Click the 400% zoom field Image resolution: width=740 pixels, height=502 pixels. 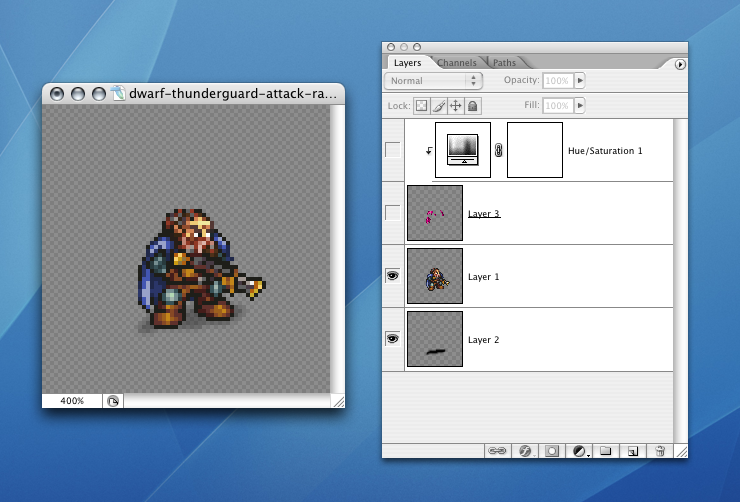pyautogui.click(x=72, y=401)
